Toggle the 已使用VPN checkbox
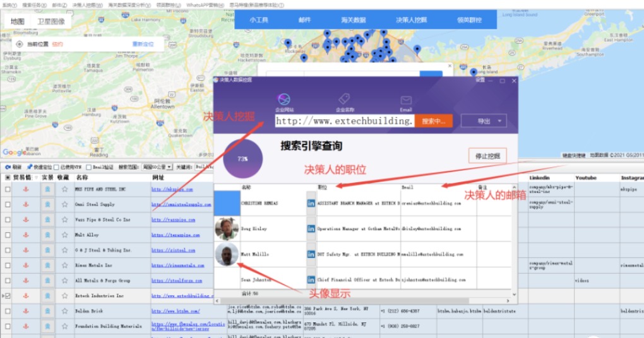This screenshot has width=644, height=338. 56,167
